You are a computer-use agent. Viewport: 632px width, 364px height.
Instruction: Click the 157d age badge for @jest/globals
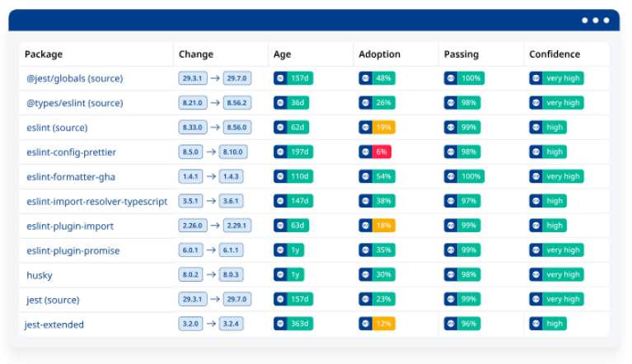pyautogui.click(x=293, y=78)
